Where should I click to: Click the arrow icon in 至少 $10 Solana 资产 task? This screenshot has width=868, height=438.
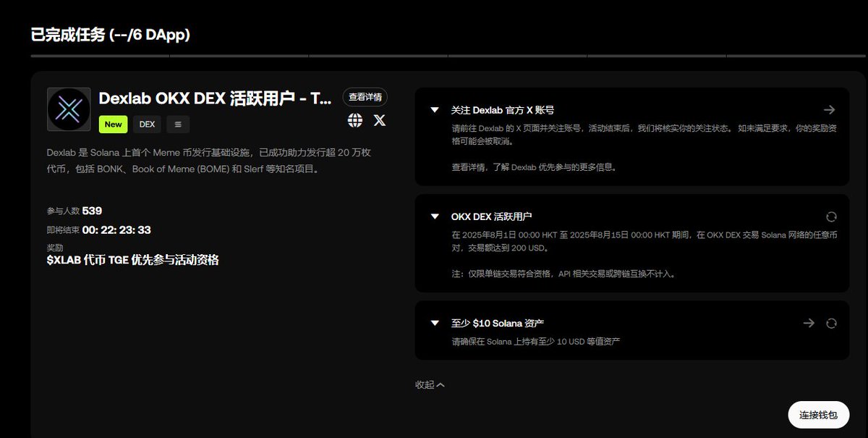809,323
